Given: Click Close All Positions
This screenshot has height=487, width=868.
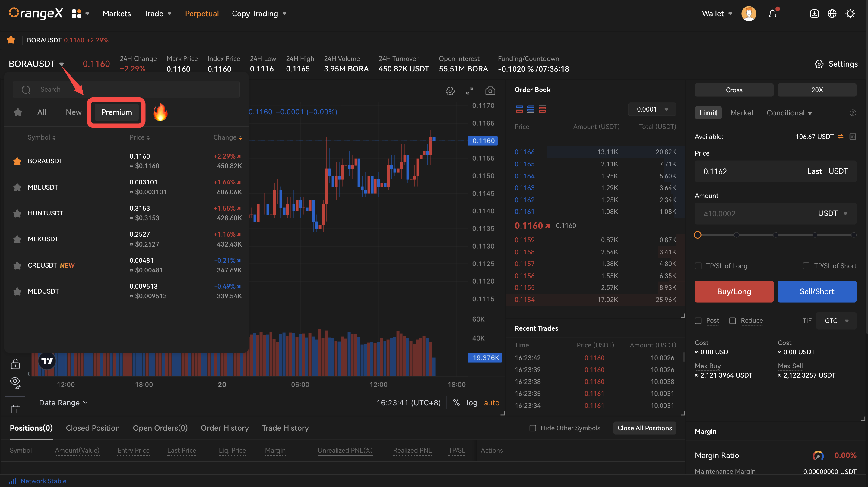Looking at the screenshot, I should click(x=645, y=428).
